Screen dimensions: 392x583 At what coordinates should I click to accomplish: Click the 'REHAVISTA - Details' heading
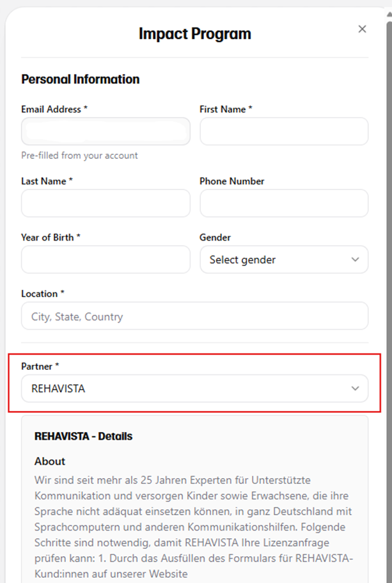(83, 436)
